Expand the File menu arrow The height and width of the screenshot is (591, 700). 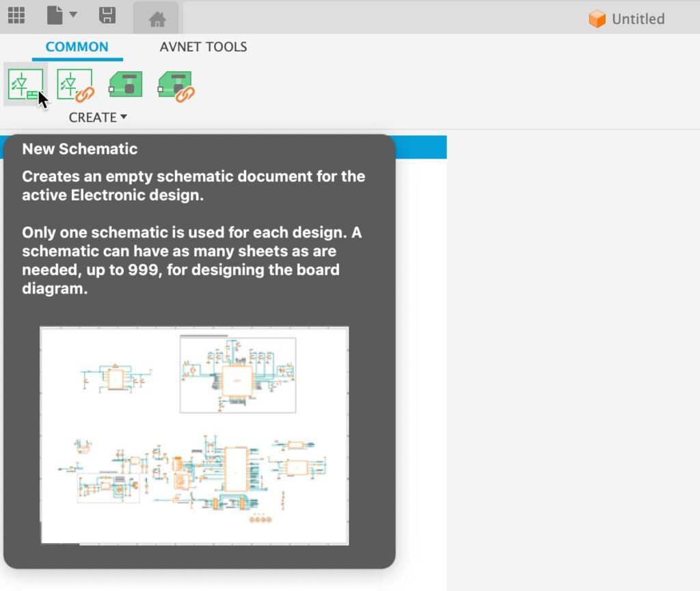73,14
